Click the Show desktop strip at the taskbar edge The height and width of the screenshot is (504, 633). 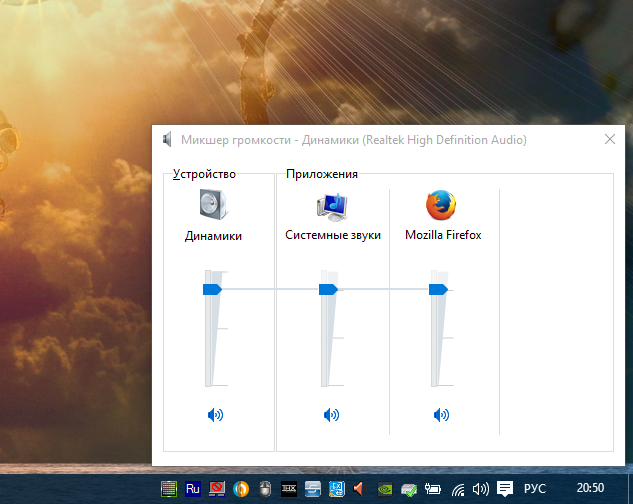tap(630, 489)
